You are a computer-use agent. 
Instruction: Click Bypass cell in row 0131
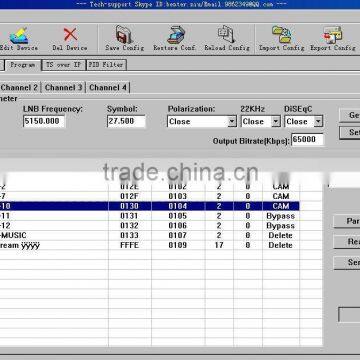coord(281,216)
